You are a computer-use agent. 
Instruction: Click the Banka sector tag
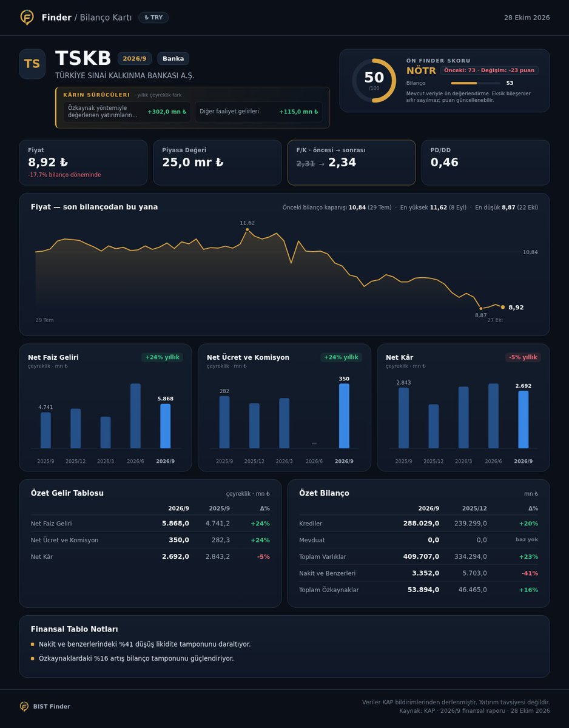tap(173, 58)
